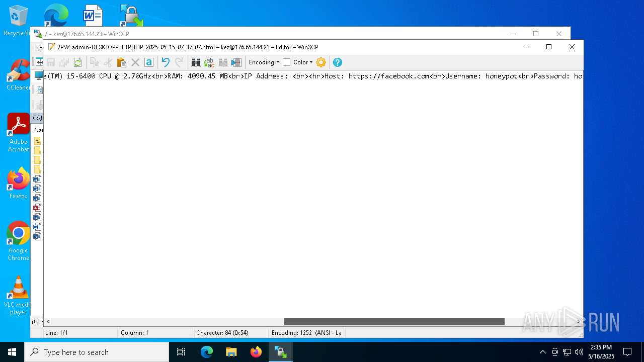The height and width of the screenshot is (362, 644).
Task: Click the Go to line number icon
Action: coord(236,62)
